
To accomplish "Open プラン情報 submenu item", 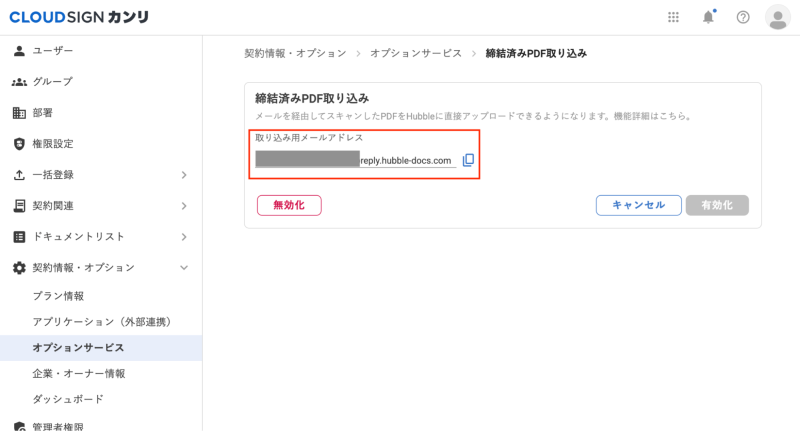I will click(58, 296).
